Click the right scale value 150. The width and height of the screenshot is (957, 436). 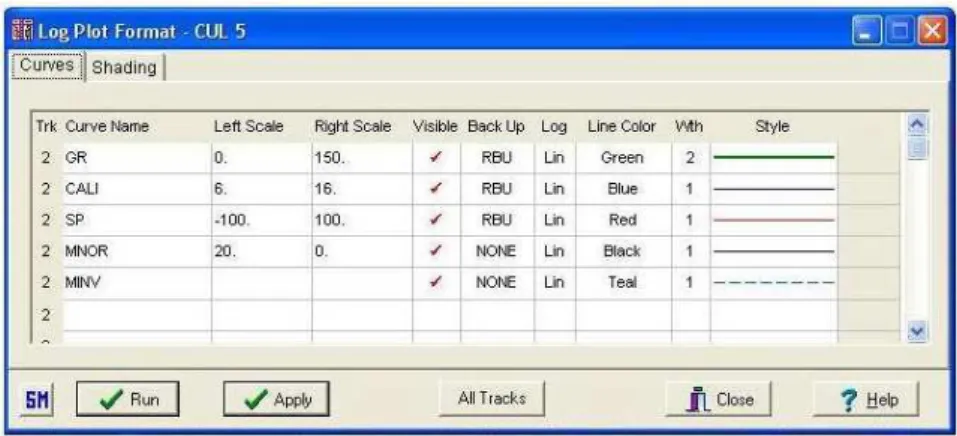coord(362,158)
